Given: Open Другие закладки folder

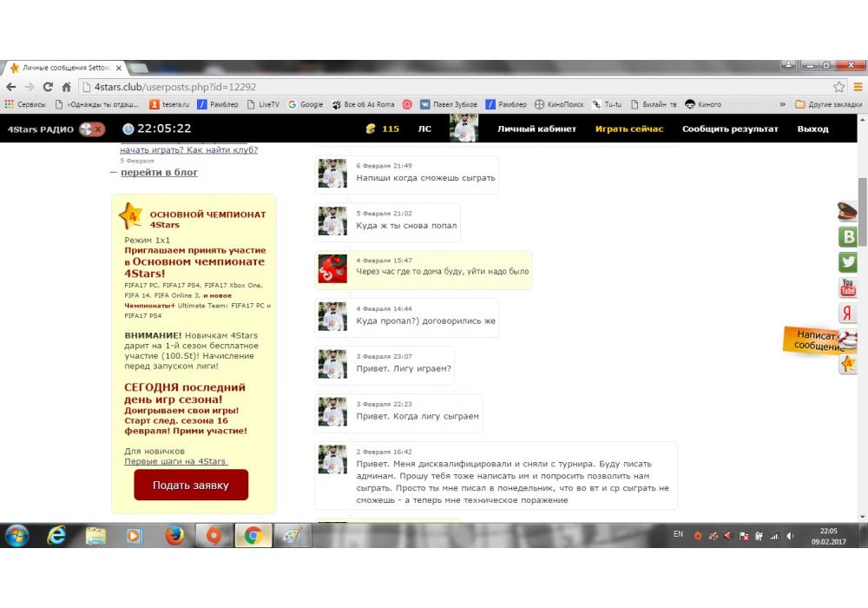Looking at the screenshot, I should coord(829,104).
